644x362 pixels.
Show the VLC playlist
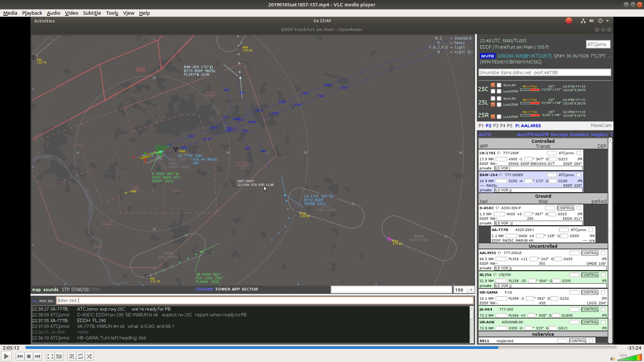72,356
